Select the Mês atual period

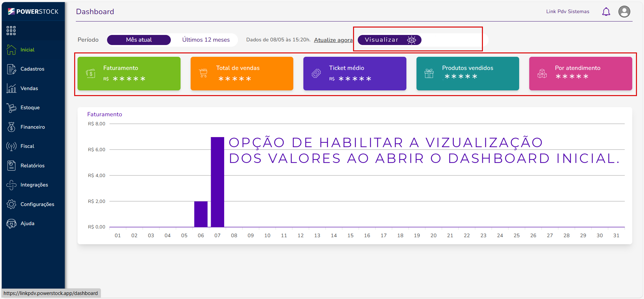pyautogui.click(x=139, y=40)
